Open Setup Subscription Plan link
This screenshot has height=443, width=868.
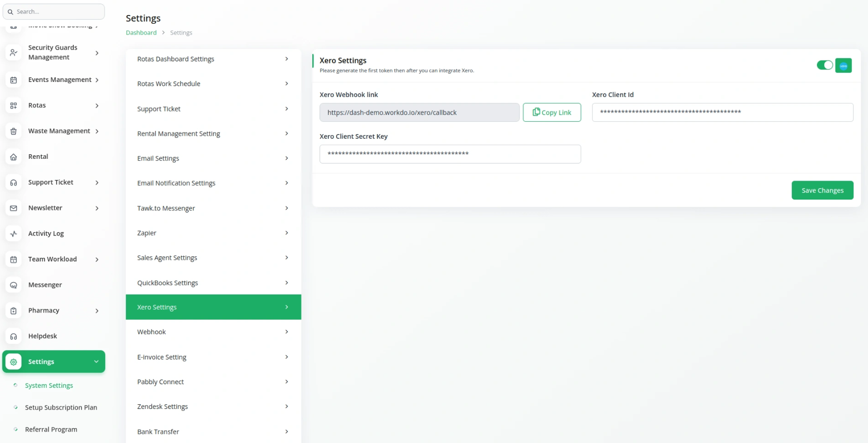pos(61,407)
